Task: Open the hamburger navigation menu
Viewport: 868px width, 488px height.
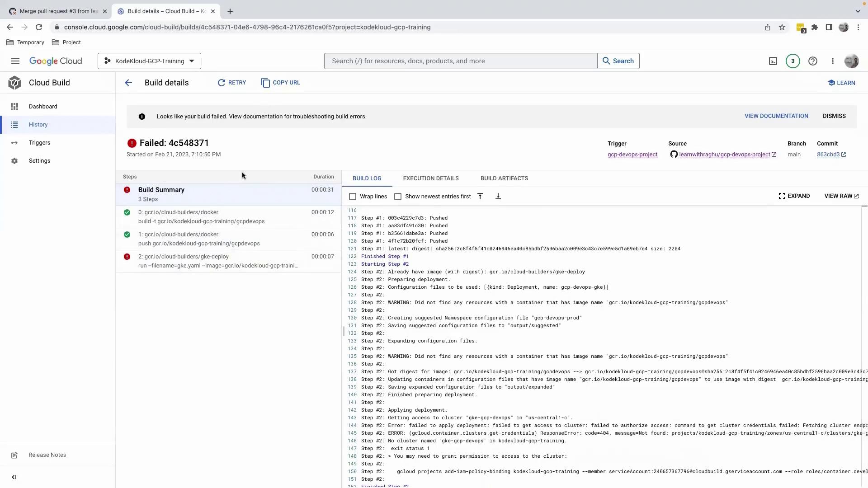Action: click(x=15, y=61)
